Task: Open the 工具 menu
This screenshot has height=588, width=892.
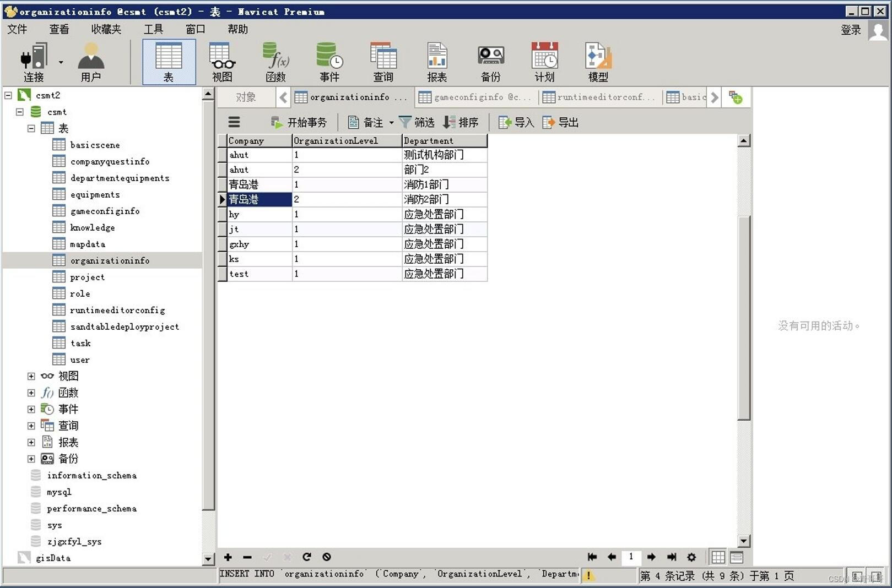Action: click(x=153, y=29)
